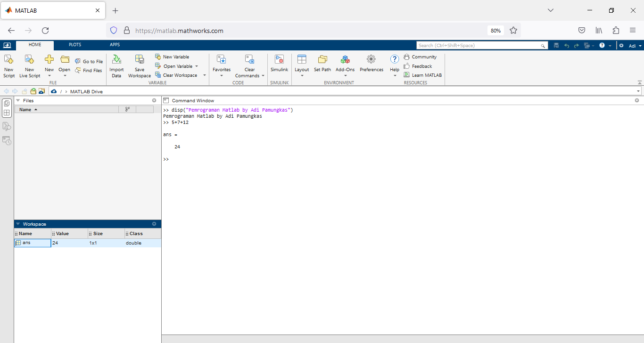
Task: Switch to the APPS tab
Action: pos(115,45)
